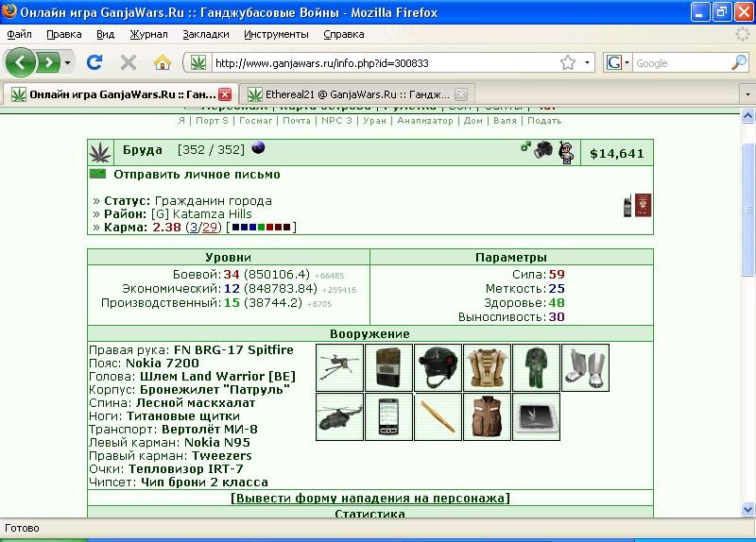Open the camera icon on the profile header
This screenshot has width=756, height=542.
542,149
